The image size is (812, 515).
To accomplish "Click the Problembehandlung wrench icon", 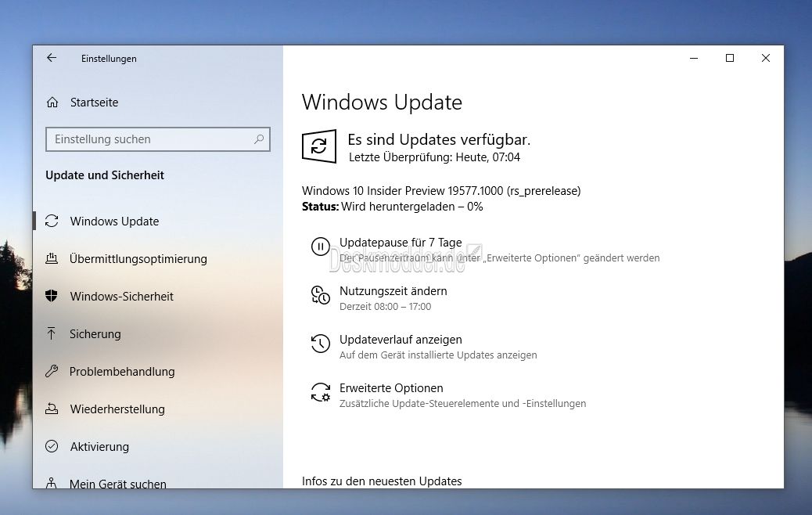I will (x=52, y=371).
